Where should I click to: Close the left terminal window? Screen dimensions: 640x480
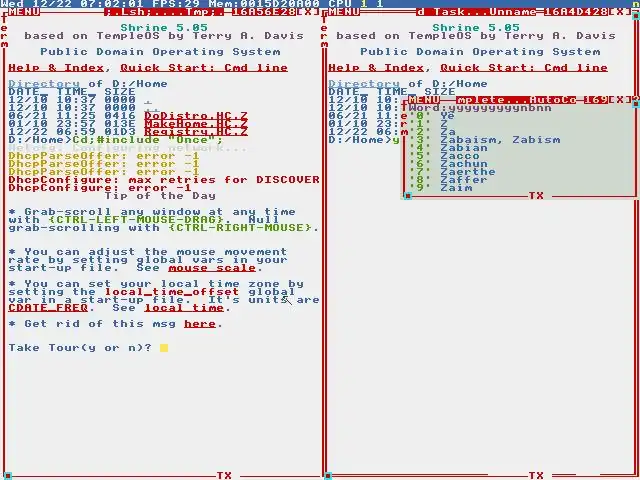coord(308,11)
